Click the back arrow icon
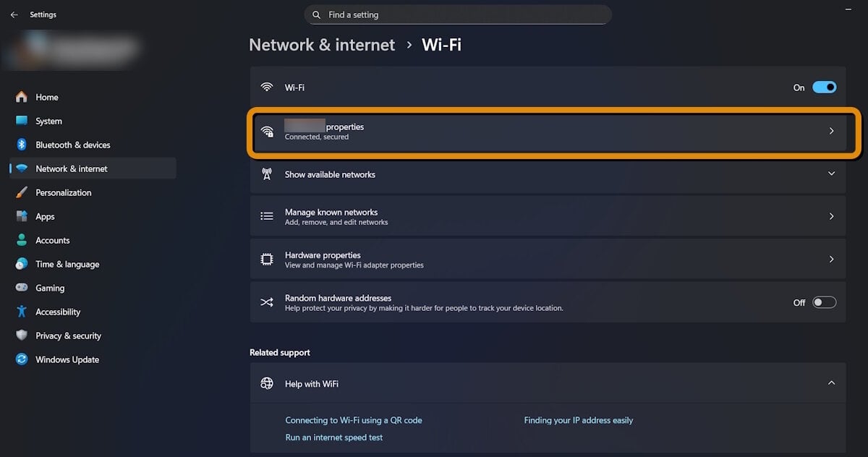The height and width of the screenshot is (457, 868). (14, 14)
